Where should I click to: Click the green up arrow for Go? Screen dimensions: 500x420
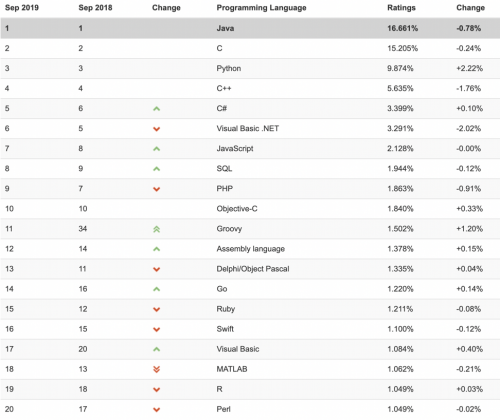tap(156, 289)
